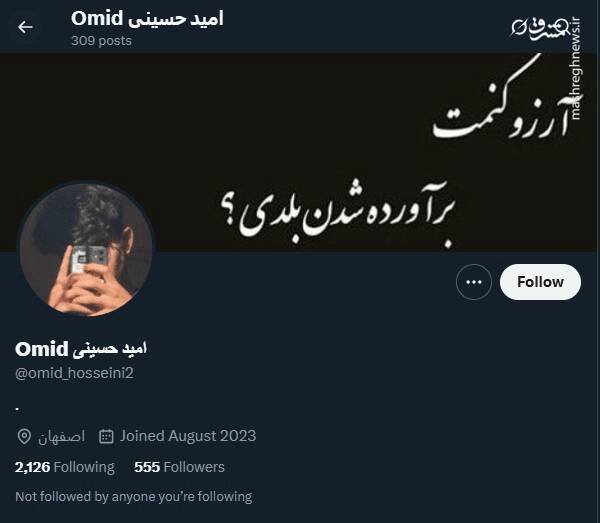This screenshot has height=523, width=600.
Task: View the 555 Followers list
Action: click(179, 467)
